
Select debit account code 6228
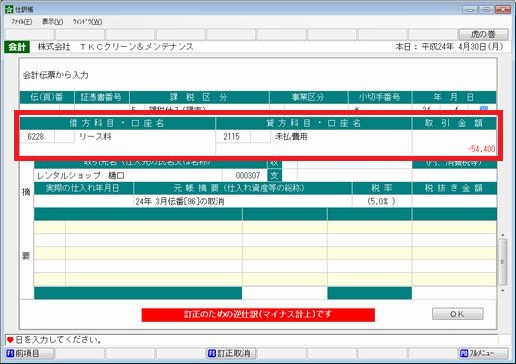coord(36,136)
